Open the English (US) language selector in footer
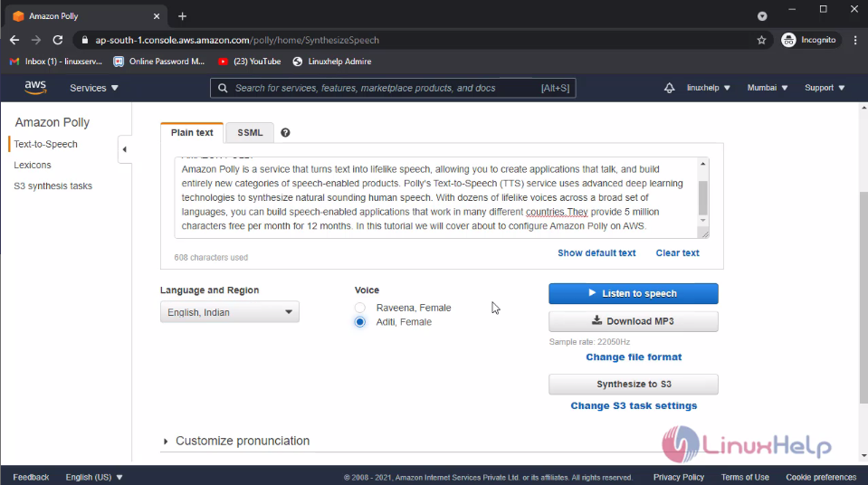The image size is (868, 485). click(x=94, y=477)
